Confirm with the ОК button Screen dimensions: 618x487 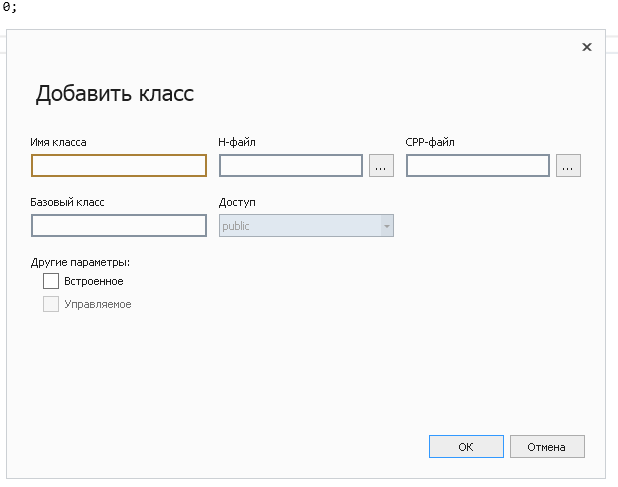pyautogui.click(x=466, y=446)
